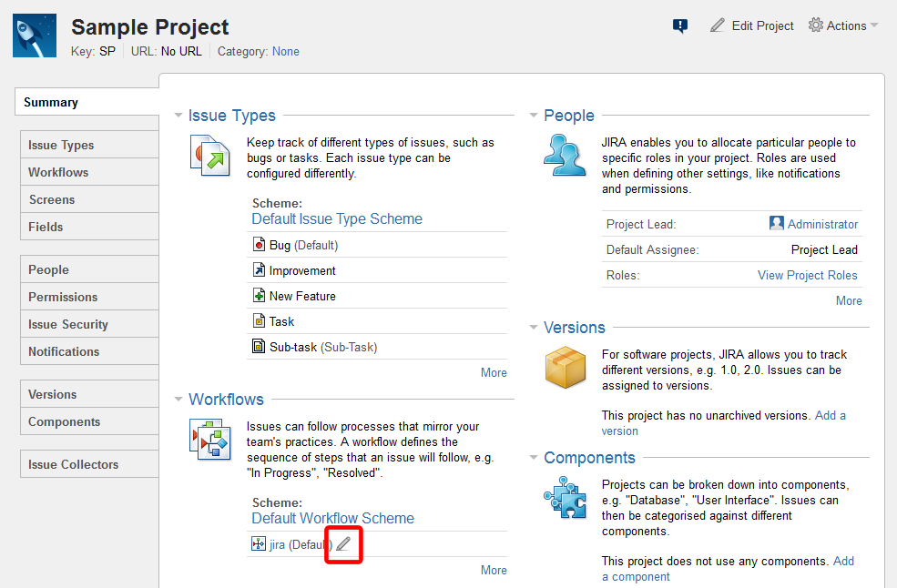Click More under Workflows
Viewport: 897px width, 588px height.
point(494,570)
